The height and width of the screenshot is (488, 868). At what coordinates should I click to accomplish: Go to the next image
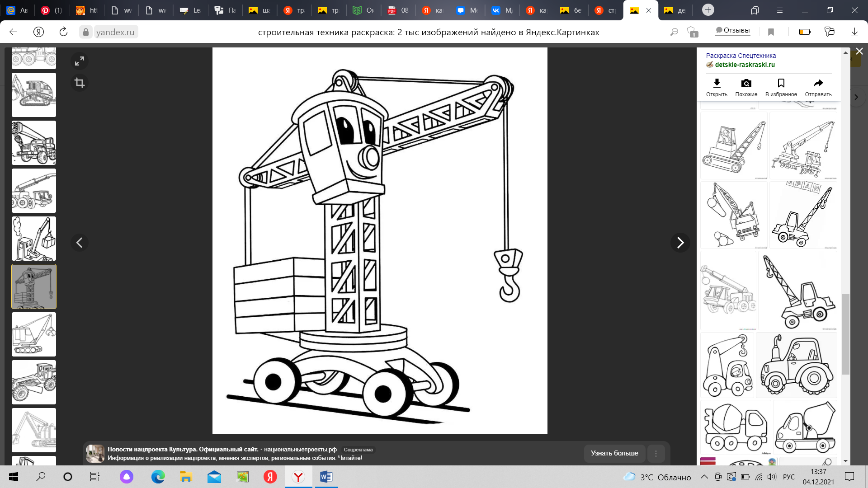coord(680,243)
